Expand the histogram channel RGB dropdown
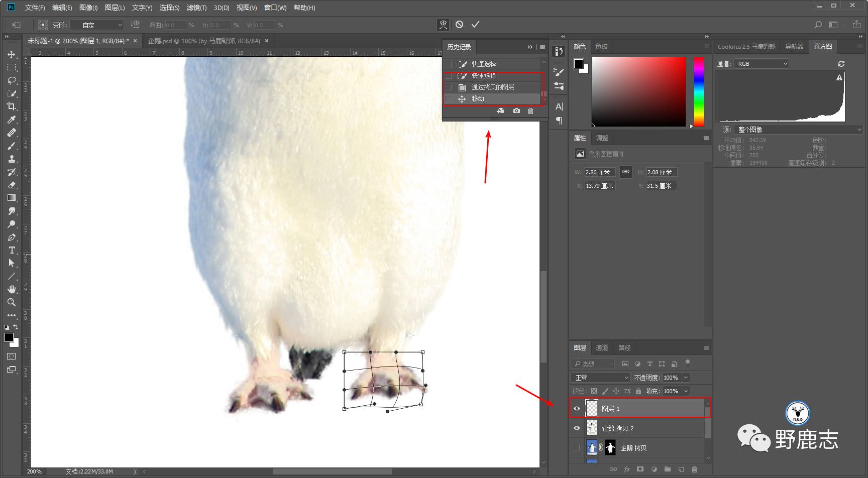Viewport: 868px width, 478px height. point(762,64)
